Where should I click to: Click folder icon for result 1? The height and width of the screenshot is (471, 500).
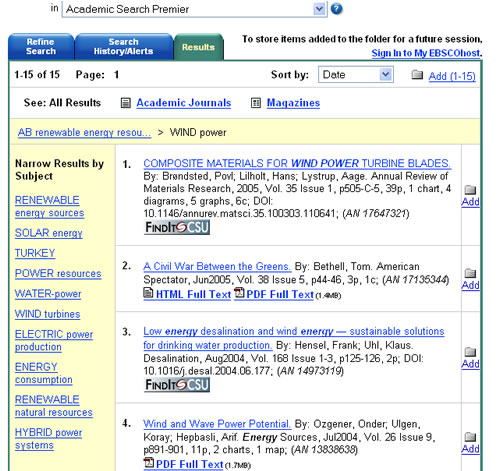[470, 190]
